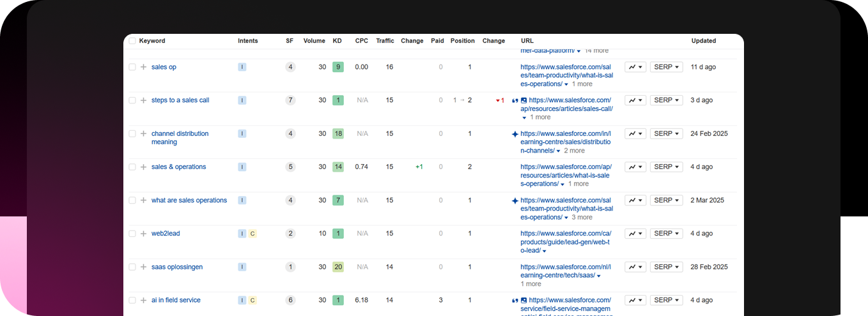
Task: Expand '2 more' URLs for 'channel distribution meaning'
Action: (574, 151)
